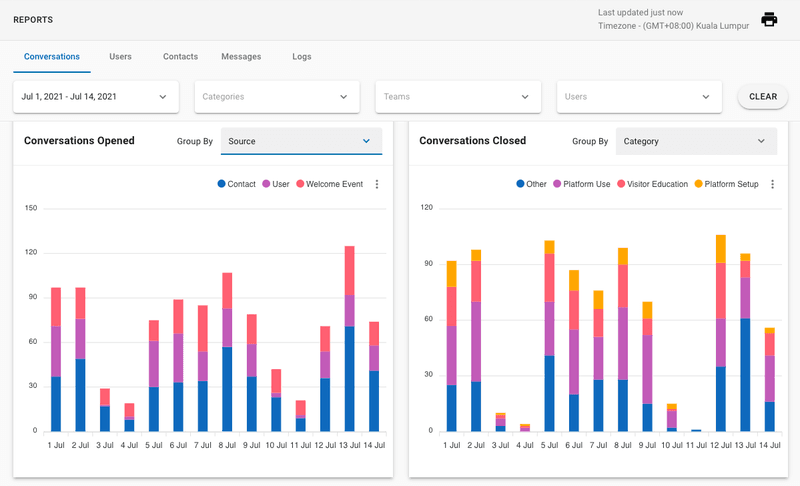Toggle Platform Setup legend item
The height and width of the screenshot is (486, 800).
(x=728, y=184)
